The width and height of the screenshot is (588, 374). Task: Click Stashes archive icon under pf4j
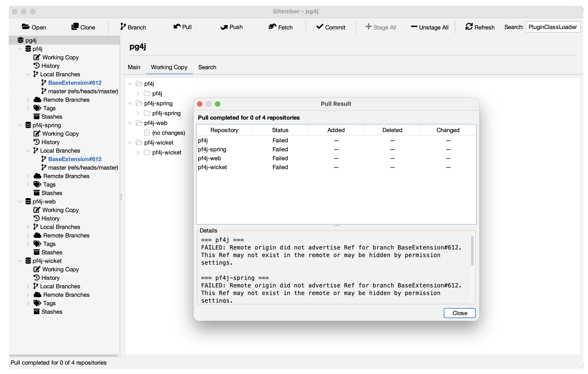pos(37,117)
